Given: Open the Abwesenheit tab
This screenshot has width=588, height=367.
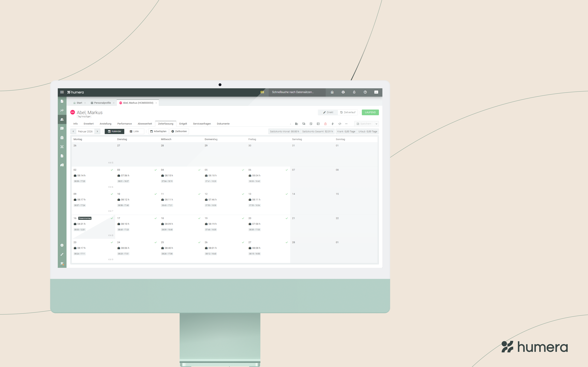Looking at the screenshot, I should coord(145,124).
